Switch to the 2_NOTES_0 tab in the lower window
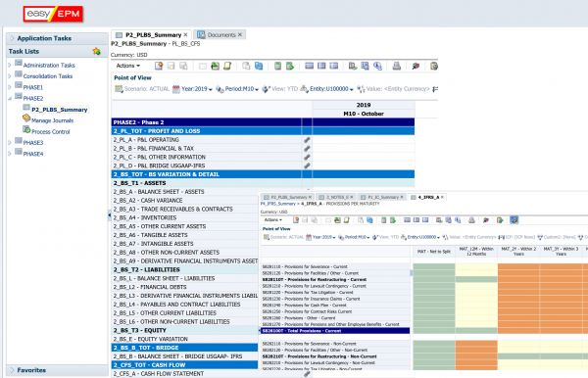Image resolution: width=588 pixels, height=378 pixels. (337, 197)
